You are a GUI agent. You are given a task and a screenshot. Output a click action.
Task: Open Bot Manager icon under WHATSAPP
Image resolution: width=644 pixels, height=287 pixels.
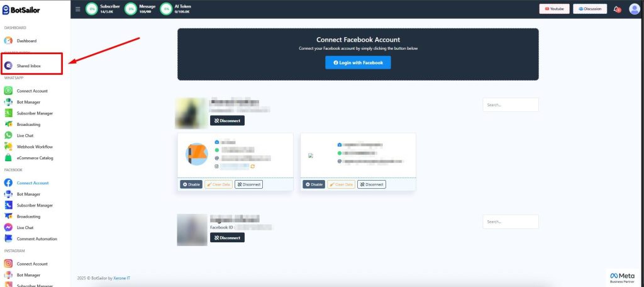(x=8, y=102)
